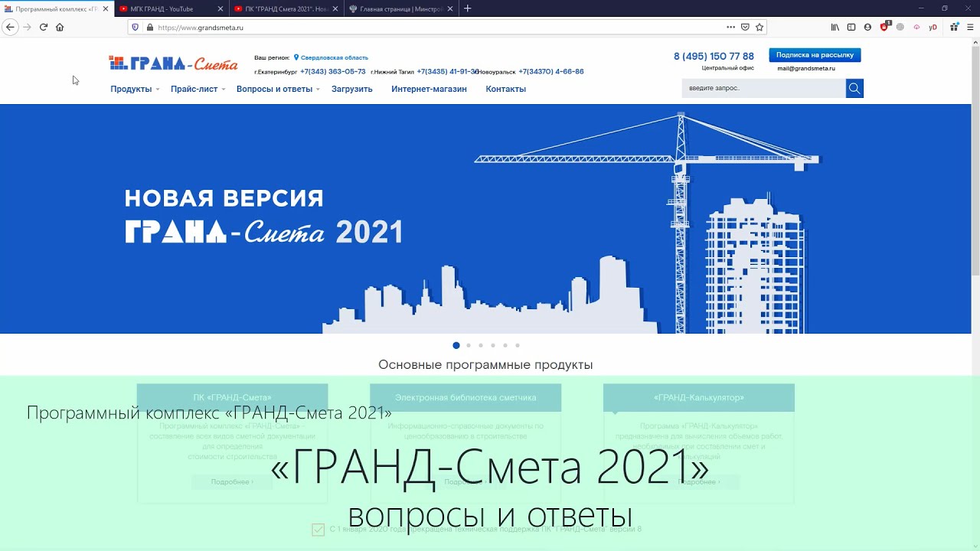
Task: Close the ПК ГРАНД Смета 2021 tab
Action: click(x=335, y=8)
